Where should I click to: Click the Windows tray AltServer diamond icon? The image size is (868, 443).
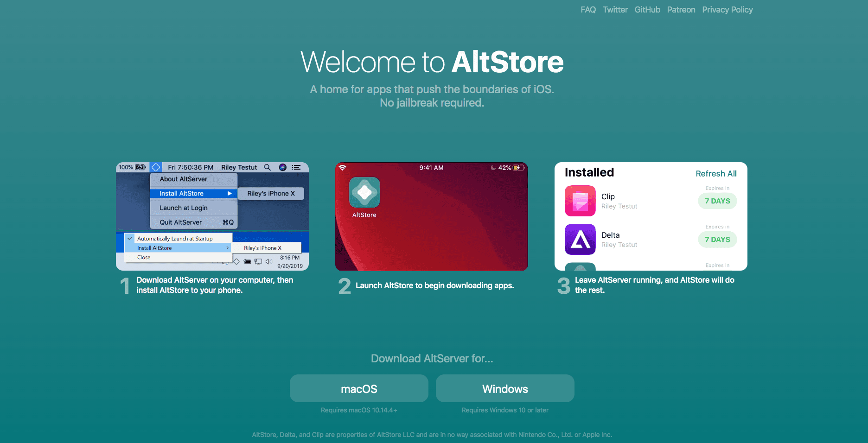tap(236, 262)
